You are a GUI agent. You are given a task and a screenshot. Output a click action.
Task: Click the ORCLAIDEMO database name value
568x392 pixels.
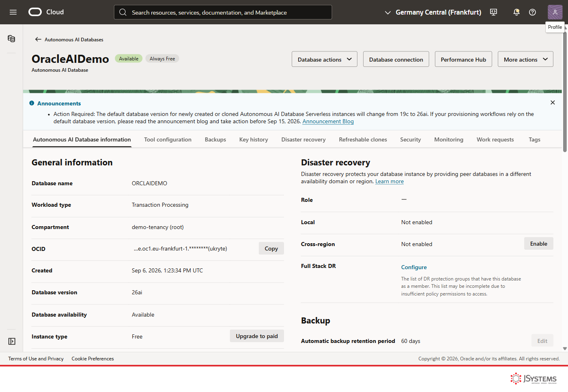point(149,183)
